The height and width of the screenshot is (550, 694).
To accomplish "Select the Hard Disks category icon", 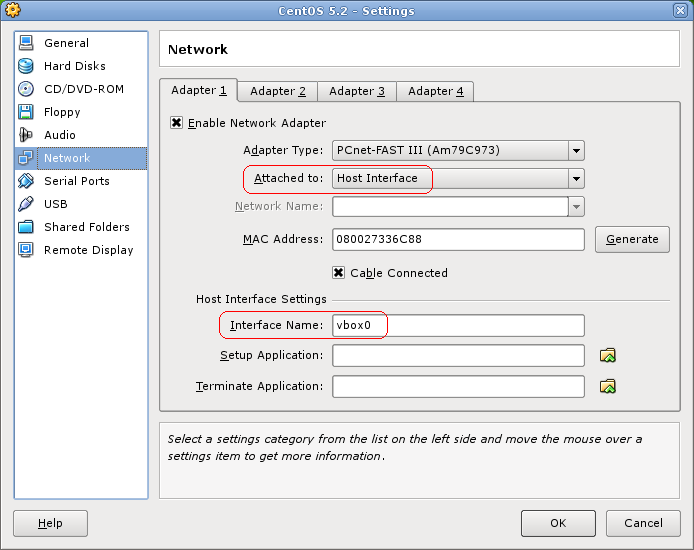I will point(26,66).
